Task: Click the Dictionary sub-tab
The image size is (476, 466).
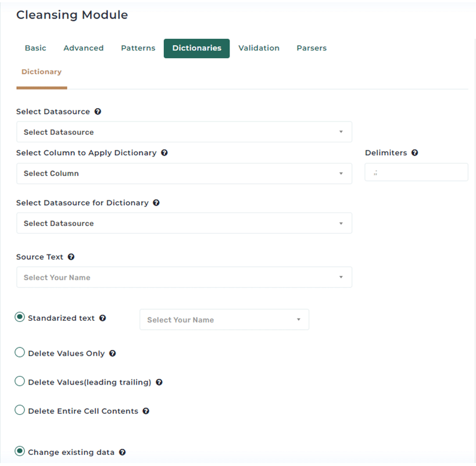Action: pyautogui.click(x=42, y=72)
